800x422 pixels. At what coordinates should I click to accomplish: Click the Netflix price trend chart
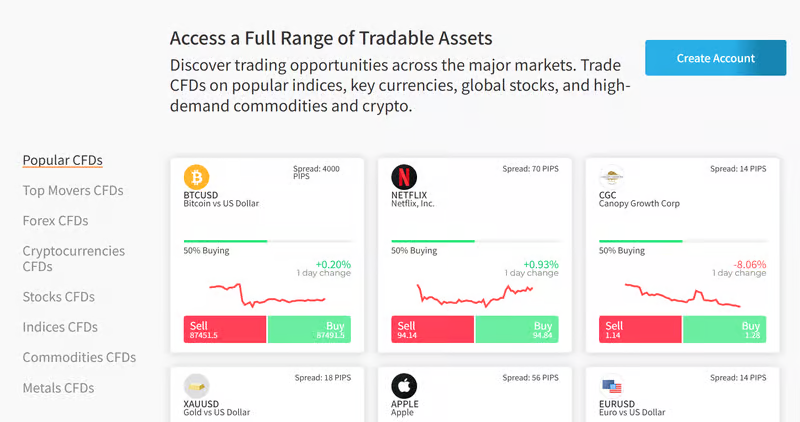point(475,293)
